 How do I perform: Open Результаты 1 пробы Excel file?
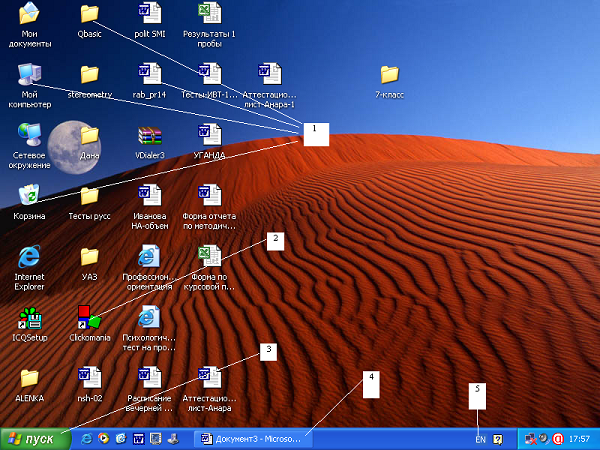click(x=209, y=14)
